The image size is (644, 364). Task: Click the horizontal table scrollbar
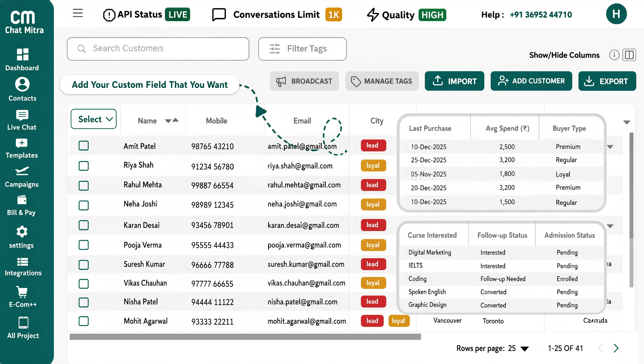coord(245,337)
